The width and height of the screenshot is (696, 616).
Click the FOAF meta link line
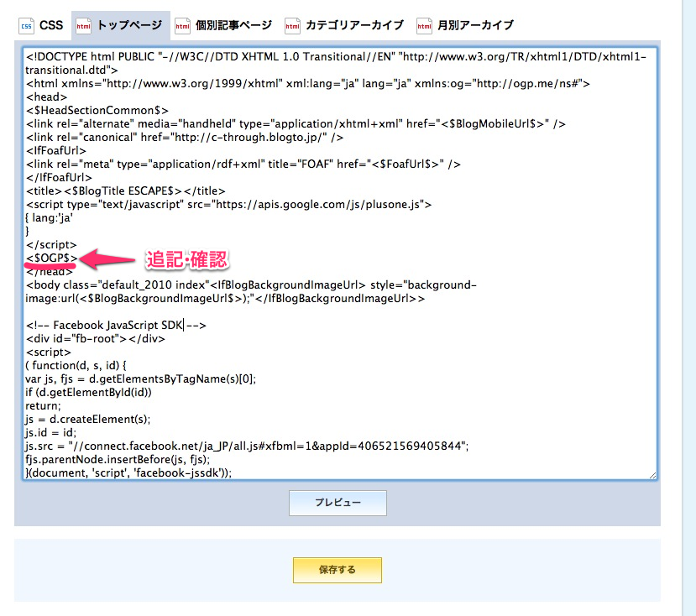[x=243, y=164]
